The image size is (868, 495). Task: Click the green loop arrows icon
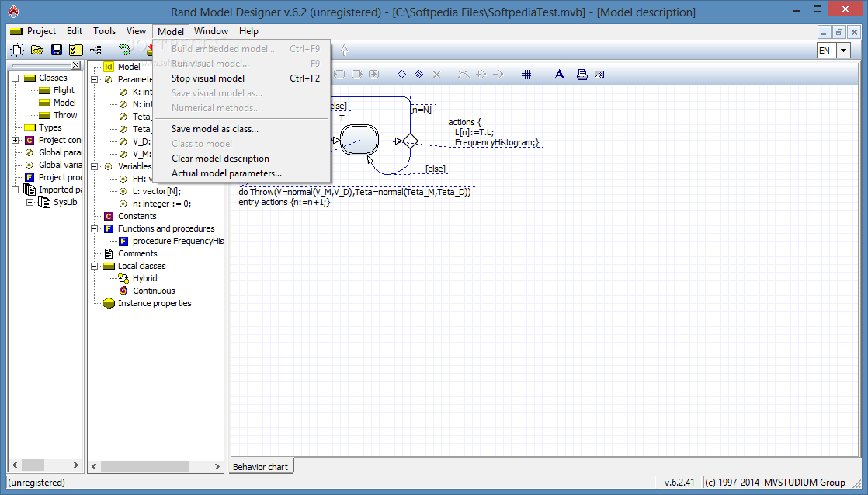click(x=124, y=50)
